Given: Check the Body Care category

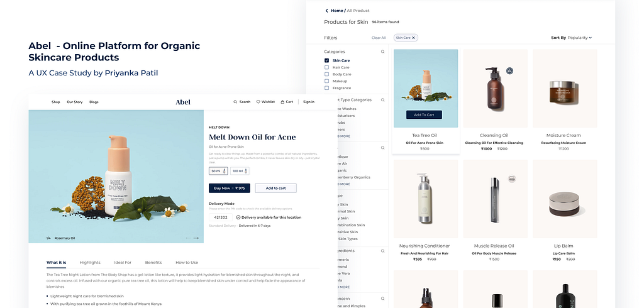Looking at the screenshot, I should (x=327, y=74).
